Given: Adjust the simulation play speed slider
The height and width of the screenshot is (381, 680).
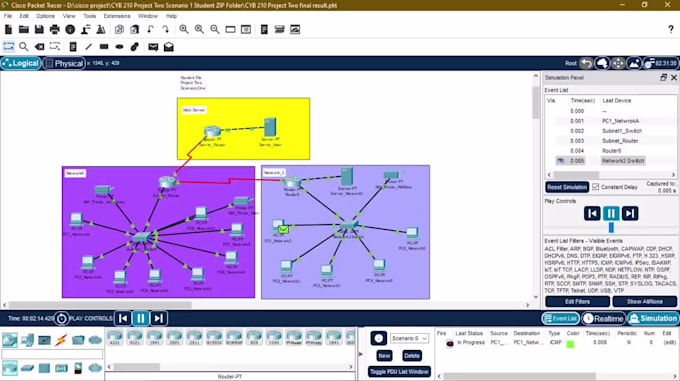Looking at the screenshot, I should (611, 227).
